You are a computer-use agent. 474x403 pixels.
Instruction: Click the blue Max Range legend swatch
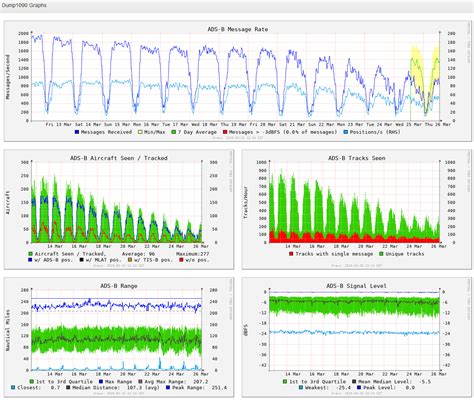tap(101, 382)
